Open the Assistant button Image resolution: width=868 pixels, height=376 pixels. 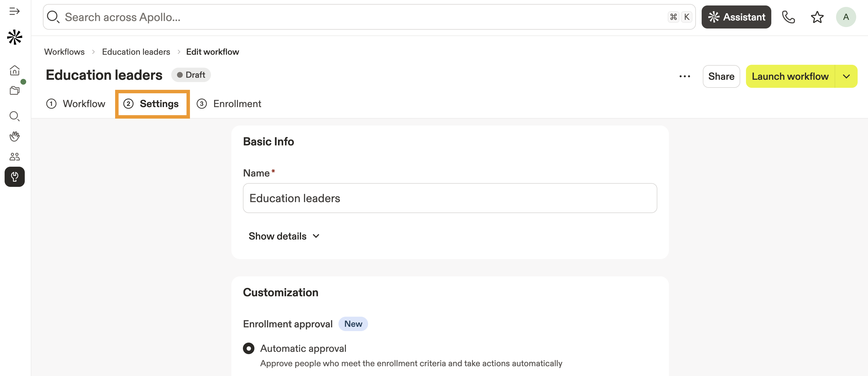pyautogui.click(x=736, y=17)
